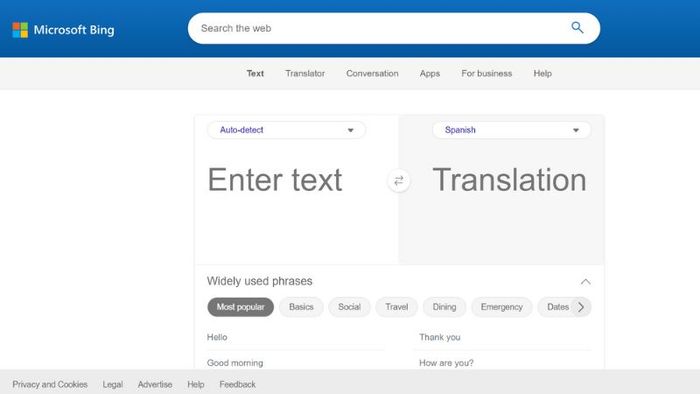Select the Social phrase category
Image resolution: width=700 pixels, height=394 pixels.
click(349, 307)
